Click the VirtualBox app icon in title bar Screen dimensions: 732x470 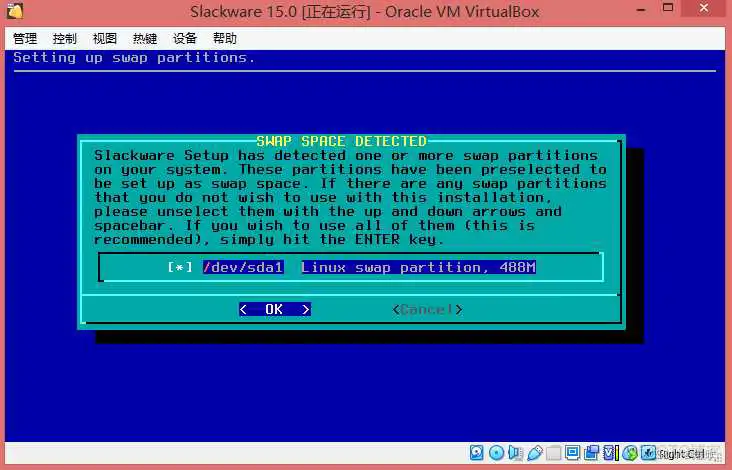click(x=15, y=10)
